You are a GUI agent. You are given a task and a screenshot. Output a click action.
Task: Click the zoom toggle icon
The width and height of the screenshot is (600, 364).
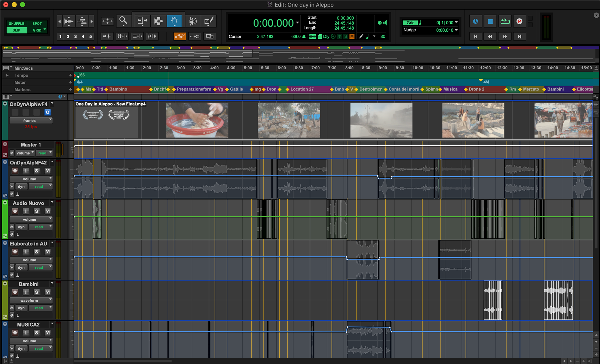(x=107, y=21)
